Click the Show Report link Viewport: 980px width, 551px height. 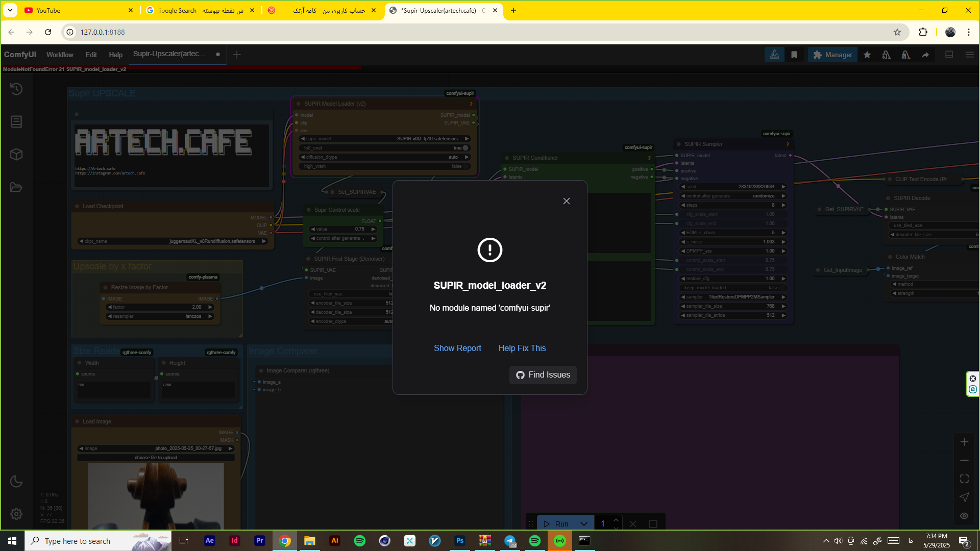click(x=457, y=348)
